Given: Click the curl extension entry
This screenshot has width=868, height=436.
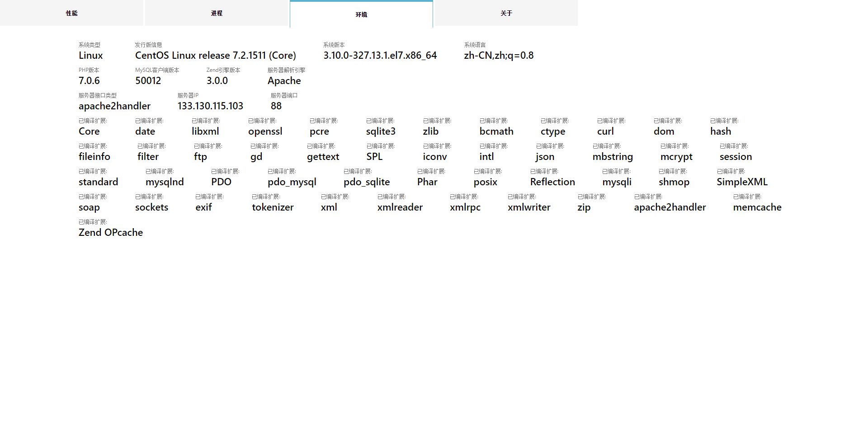Looking at the screenshot, I should click(605, 131).
